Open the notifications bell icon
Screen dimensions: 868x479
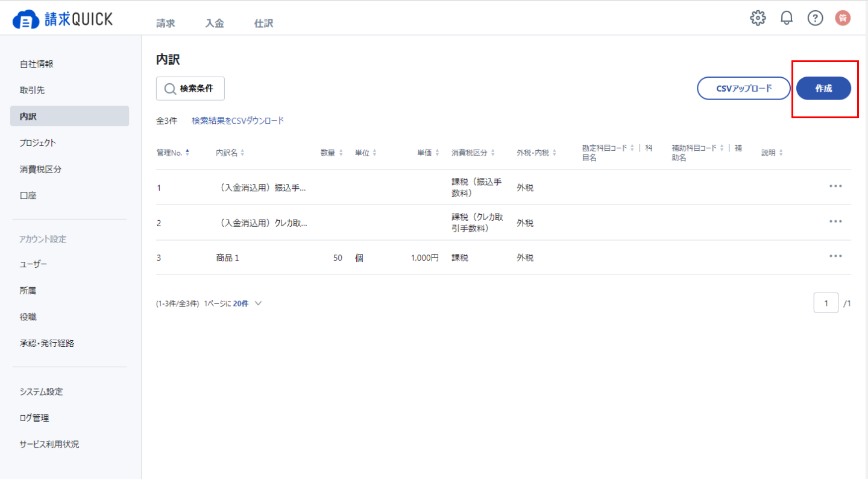(787, 18)
